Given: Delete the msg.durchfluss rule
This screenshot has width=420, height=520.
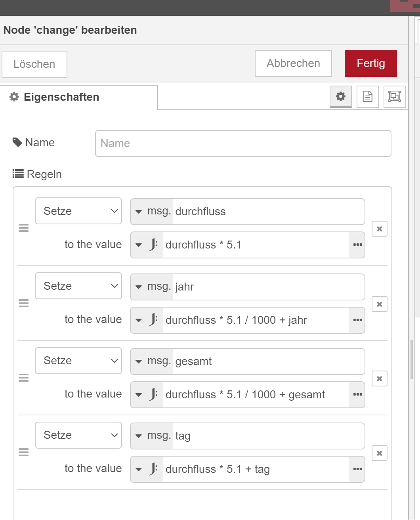Looking at the screenshot, I should coord(379,229).
